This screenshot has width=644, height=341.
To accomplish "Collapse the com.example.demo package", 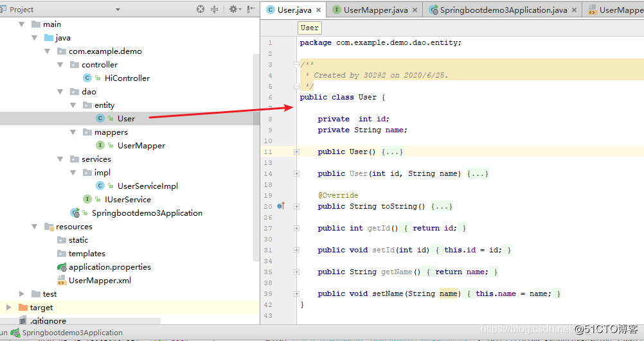I will (47, 52).
